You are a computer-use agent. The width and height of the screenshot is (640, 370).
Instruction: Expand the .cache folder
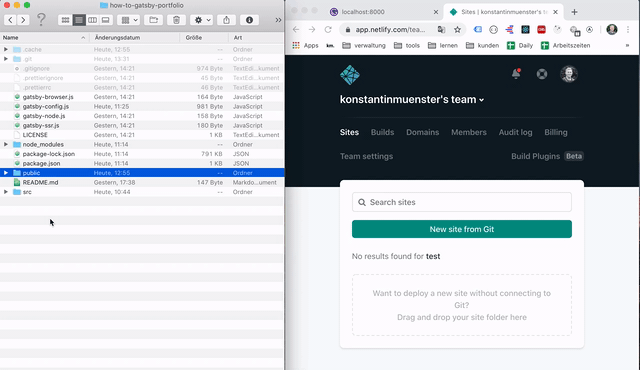pos(6,49)
